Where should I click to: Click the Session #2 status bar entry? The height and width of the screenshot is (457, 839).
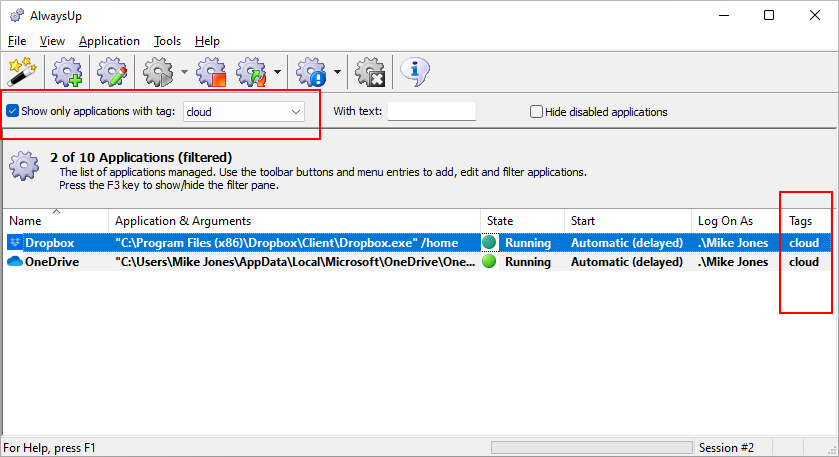coord(726,448)
